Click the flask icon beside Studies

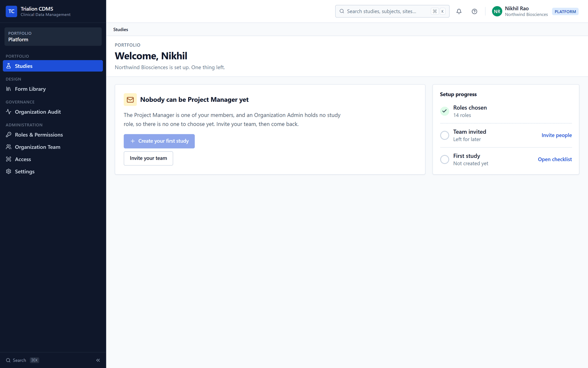coord(9,66)
